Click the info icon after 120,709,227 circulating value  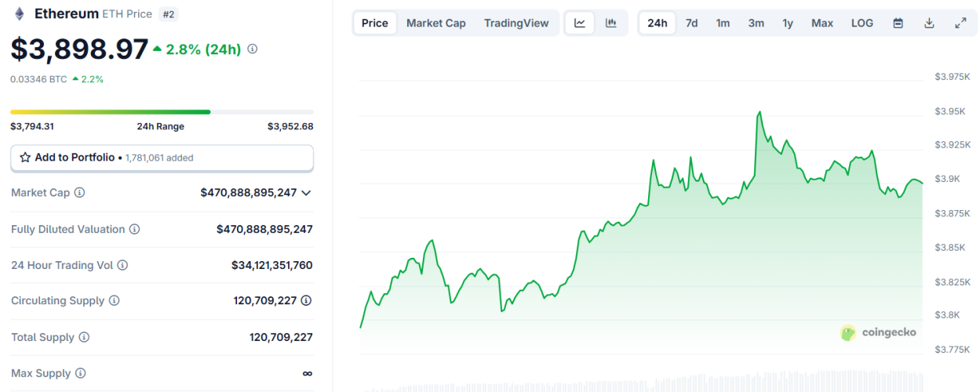click(306, 301)
